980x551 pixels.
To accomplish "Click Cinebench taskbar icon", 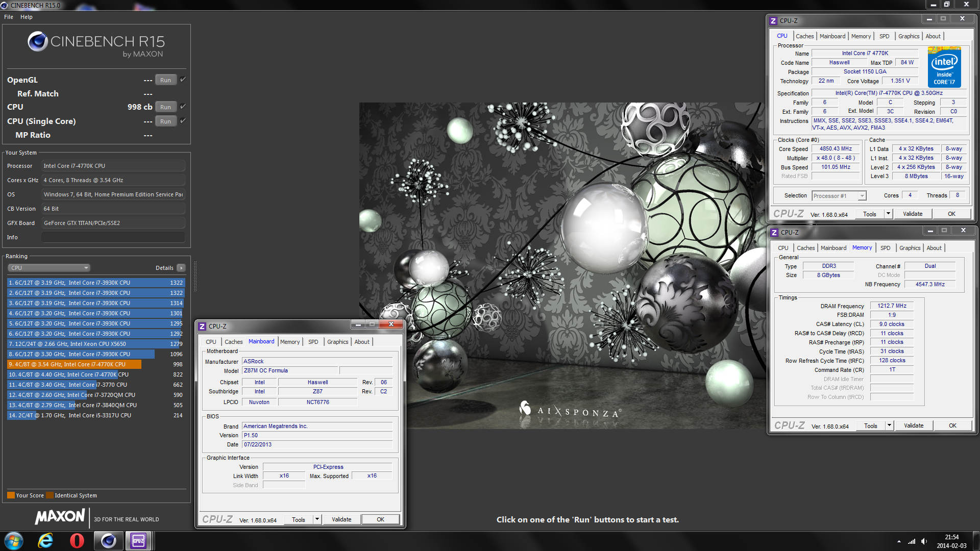I will point(108,541).
